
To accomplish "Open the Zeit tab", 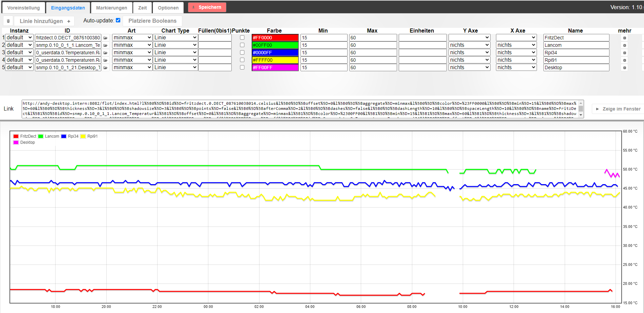I will tap(143, 8).
